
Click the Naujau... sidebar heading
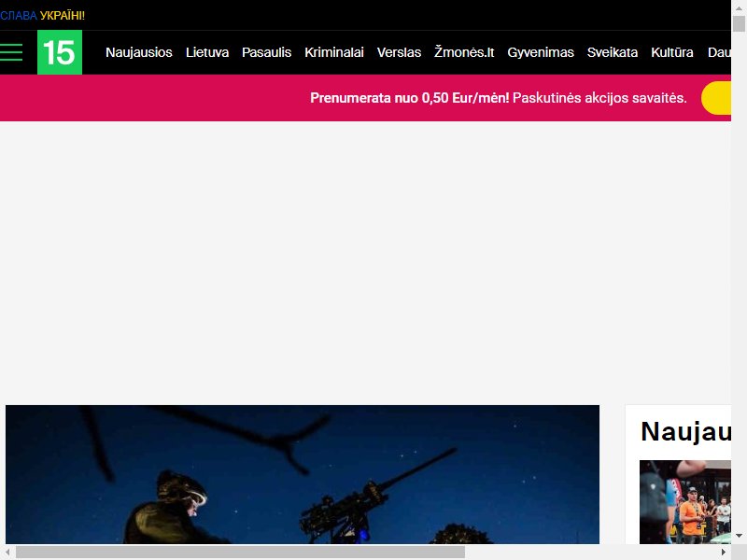tap(685, 431)
